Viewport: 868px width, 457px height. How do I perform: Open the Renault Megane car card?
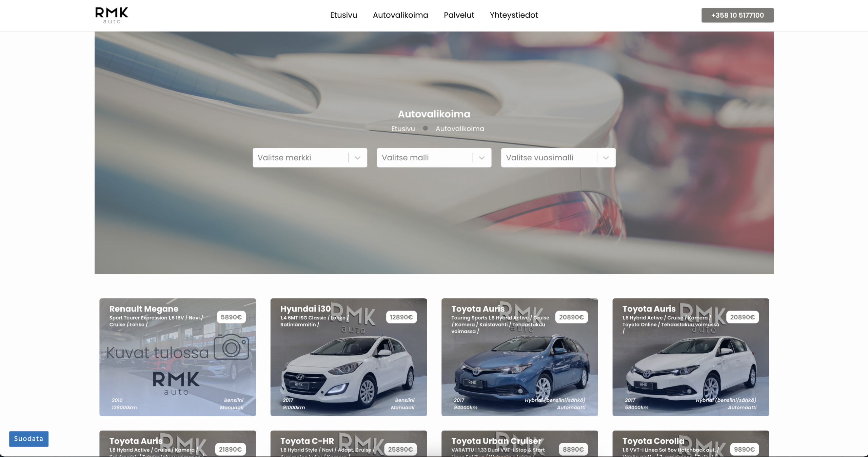point(178,357)
